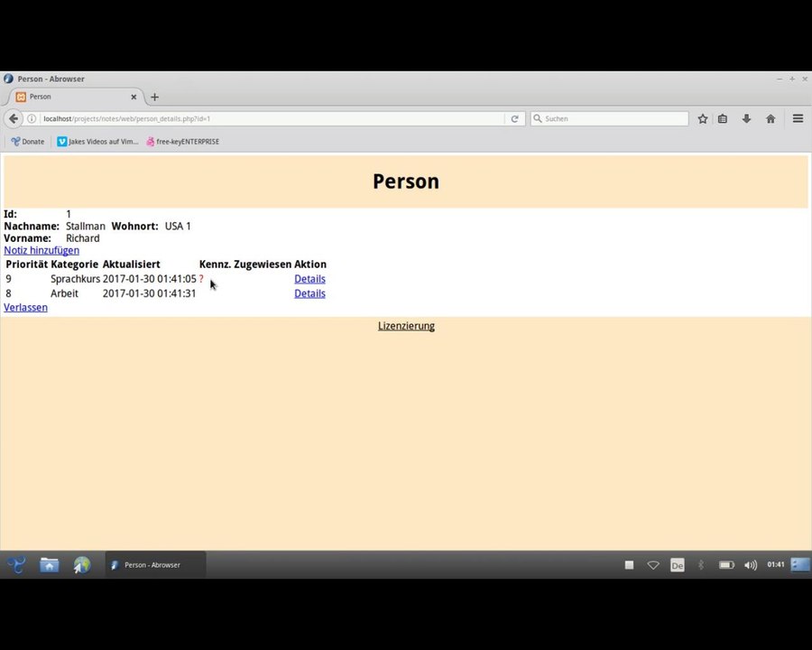Click the Person page heading
The height and width of the screenshot is (650, 812).
(x=406, y=181)
